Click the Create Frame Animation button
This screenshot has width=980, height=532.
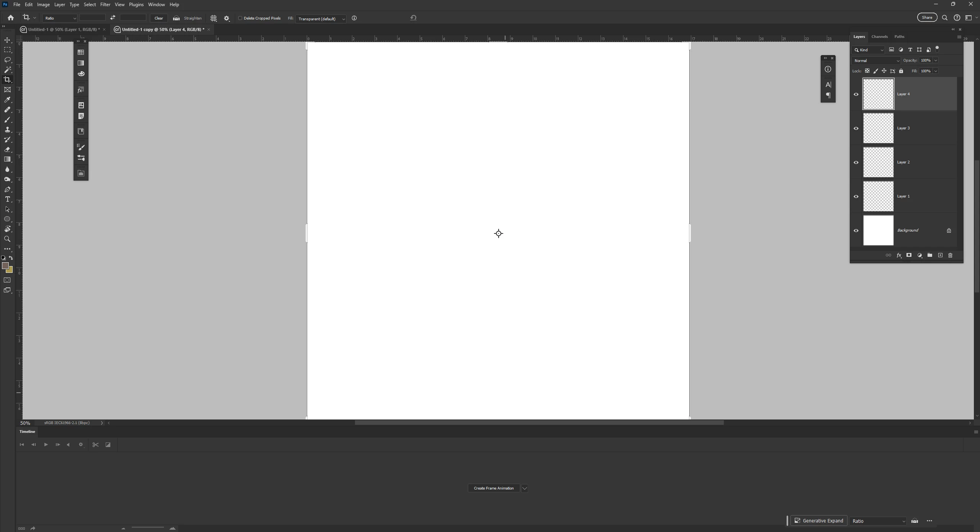(x=494, y=488)
